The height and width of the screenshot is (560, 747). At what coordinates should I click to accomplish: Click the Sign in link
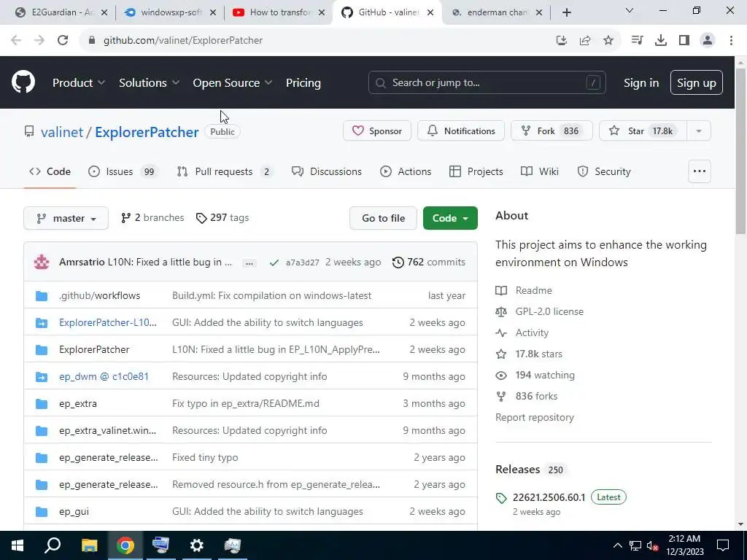[x=641, y=83]
